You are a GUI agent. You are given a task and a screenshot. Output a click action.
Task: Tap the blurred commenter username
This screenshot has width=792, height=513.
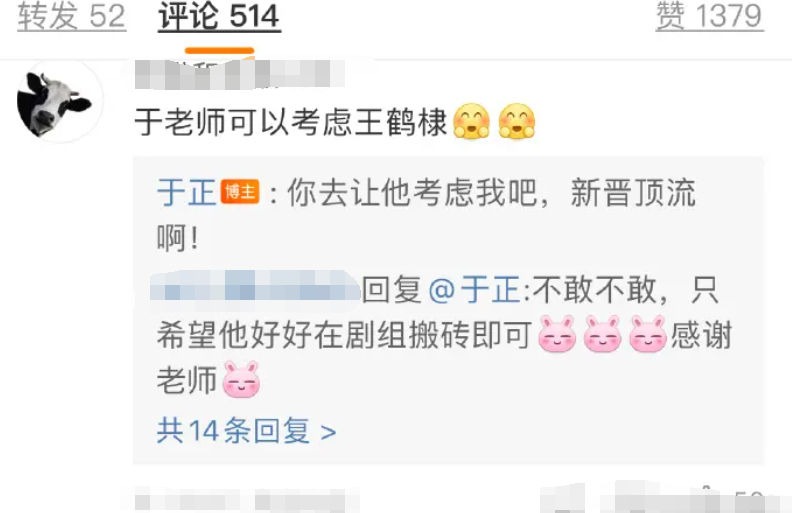[x=240, y=74]
